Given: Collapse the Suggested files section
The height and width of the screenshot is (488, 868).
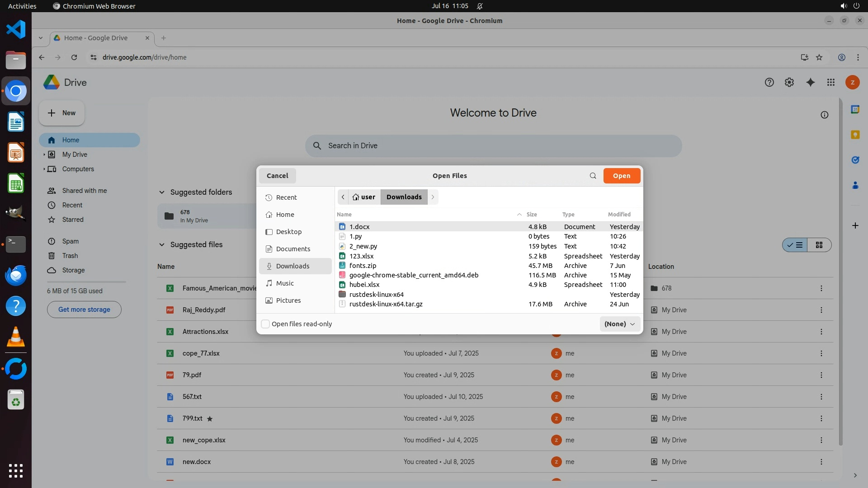Looking at the screenshot, I should coord(161,245).
